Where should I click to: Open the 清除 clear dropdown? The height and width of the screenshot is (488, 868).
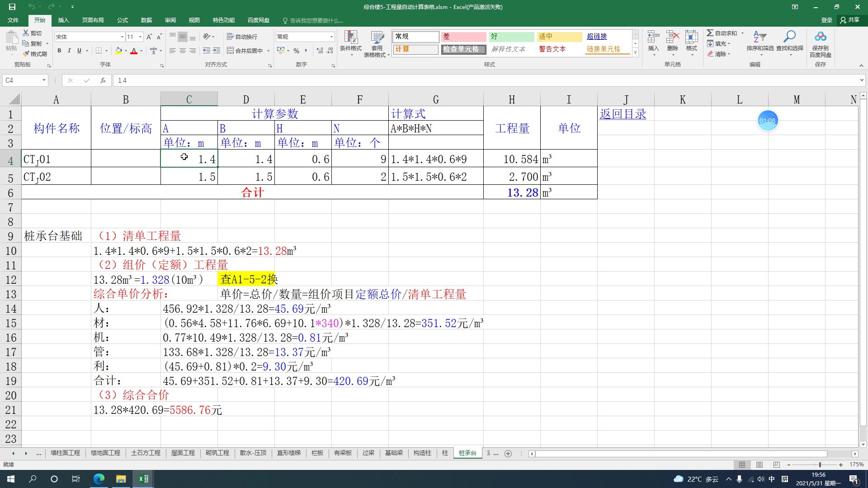[x=719, y=54]
